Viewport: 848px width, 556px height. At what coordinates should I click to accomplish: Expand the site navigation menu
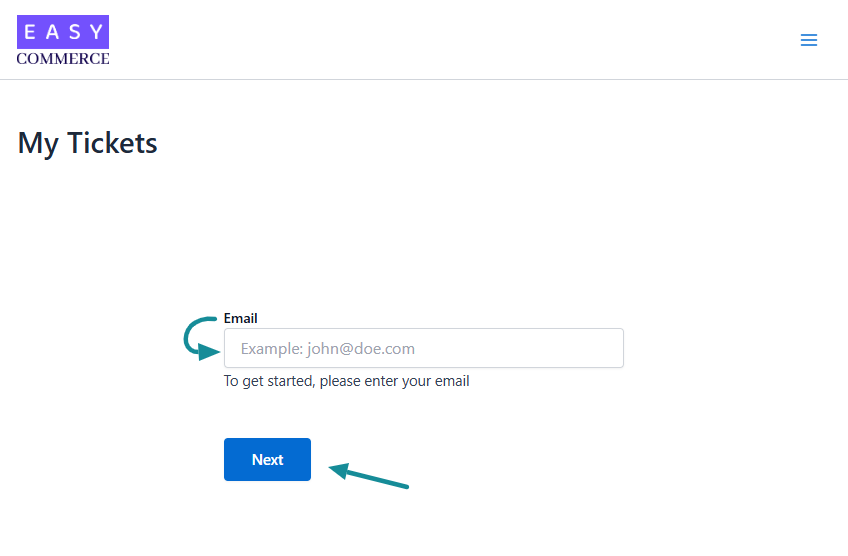coord(809,40)
